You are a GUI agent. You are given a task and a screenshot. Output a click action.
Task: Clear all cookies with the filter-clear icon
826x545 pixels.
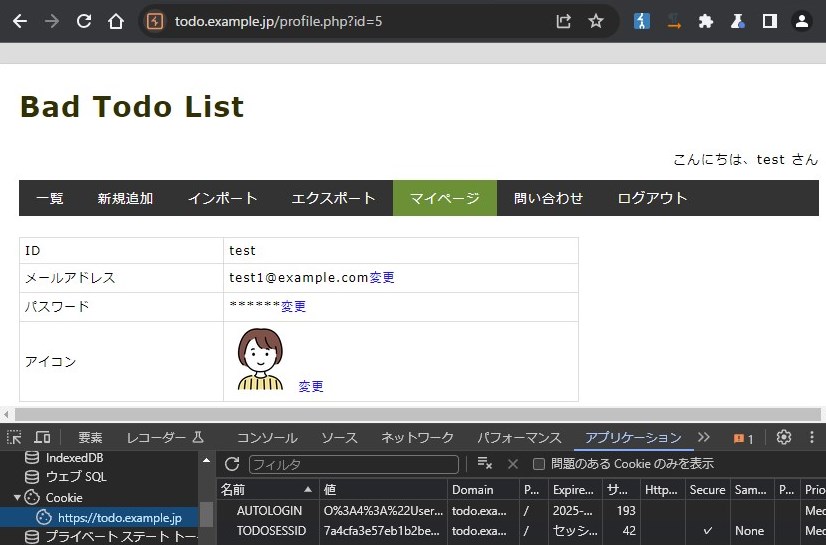(x=484, y=463)
